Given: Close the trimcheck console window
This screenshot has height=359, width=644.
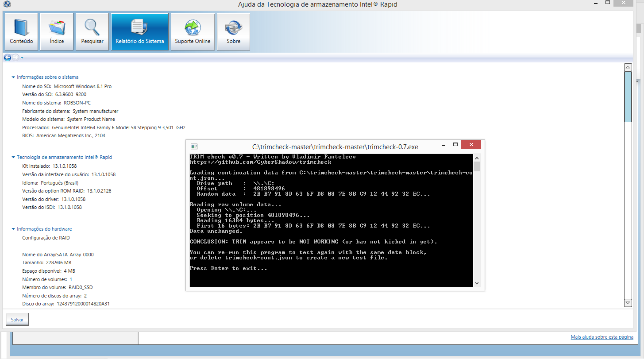Looking at the screenshot, I should click(x=471, y=145).
